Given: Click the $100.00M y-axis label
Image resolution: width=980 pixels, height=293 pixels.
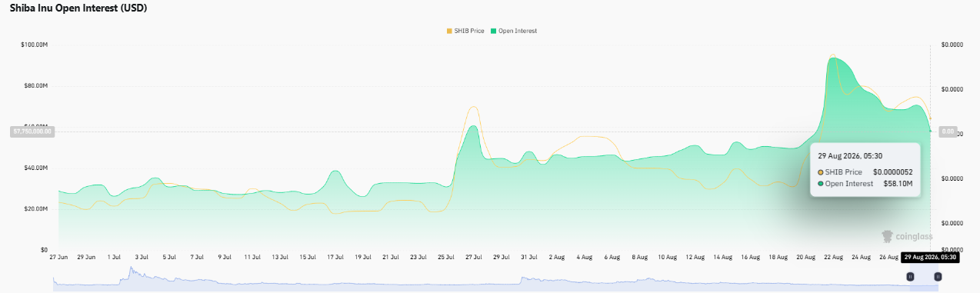Looking at the screenshot, I should coord(34,45).
